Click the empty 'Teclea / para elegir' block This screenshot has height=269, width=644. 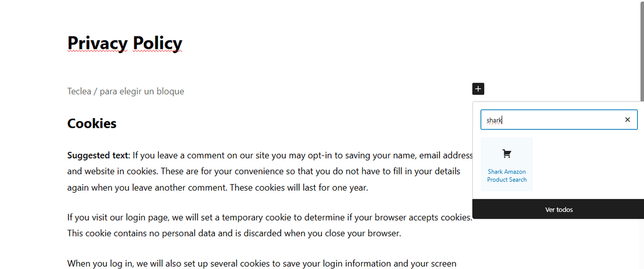click(126, 91)
